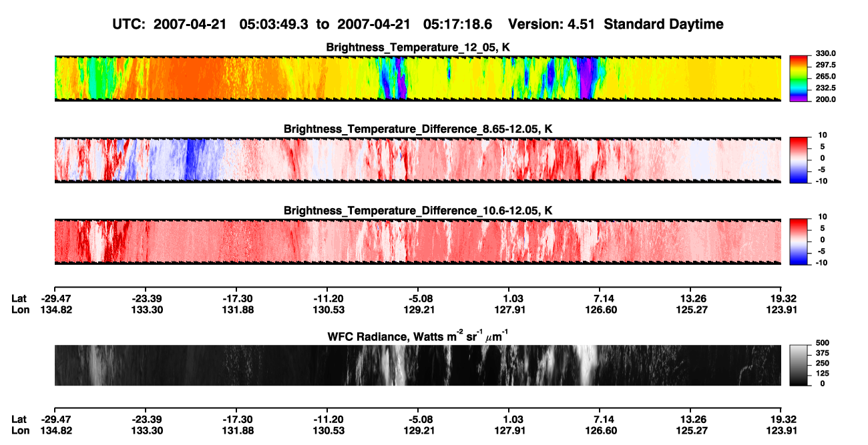This screenshot has height=445, width=868.
Task: Click upper axis longitude value 123.91
Action: 781,310
